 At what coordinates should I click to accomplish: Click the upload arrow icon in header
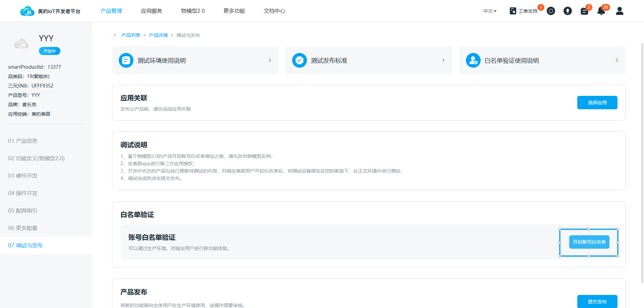(568, 11)
